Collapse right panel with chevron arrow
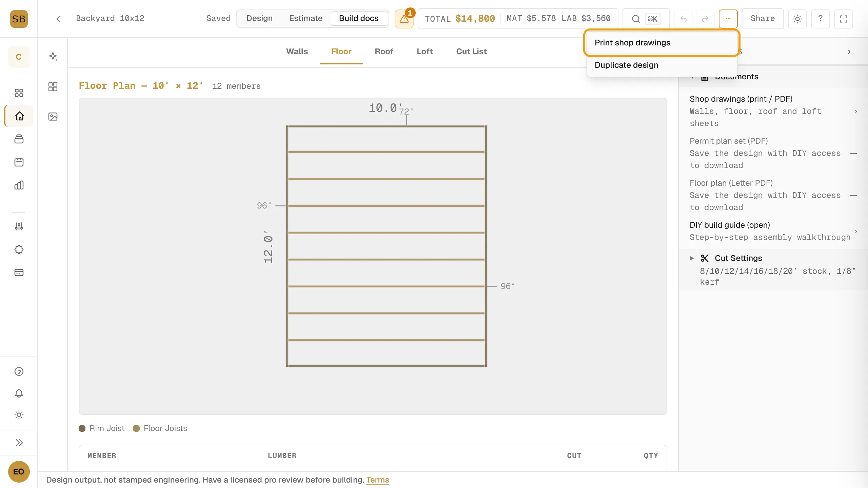 849,52
